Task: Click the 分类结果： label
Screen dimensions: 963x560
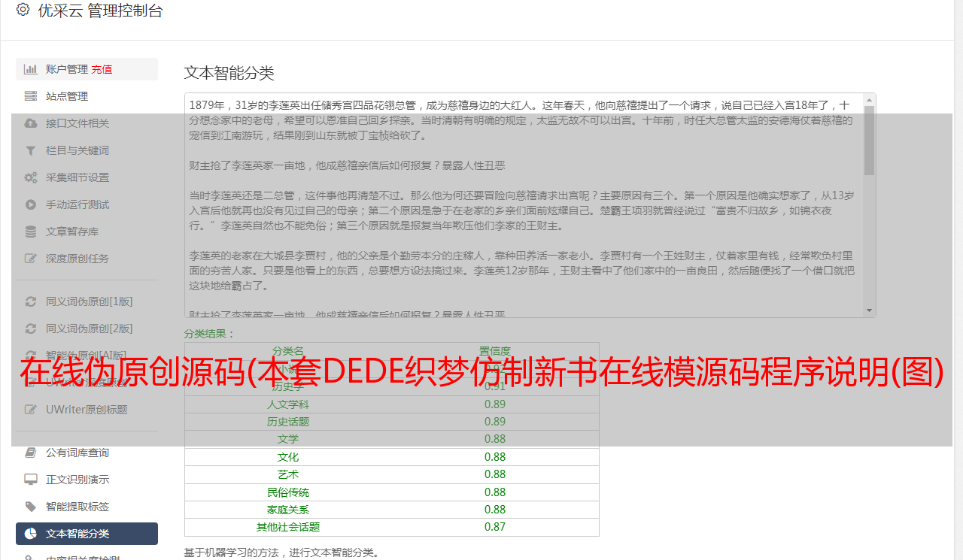Action: pos(210,334)
